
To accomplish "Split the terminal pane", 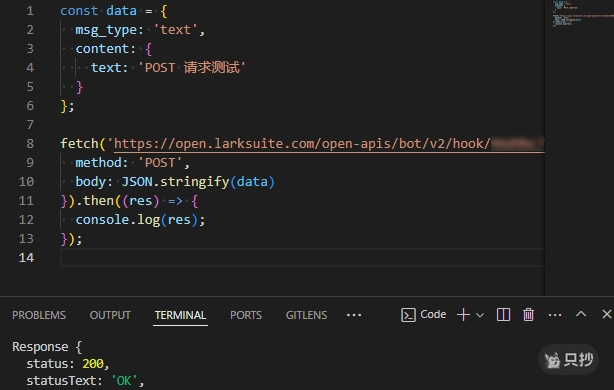I will click(503, 314).
